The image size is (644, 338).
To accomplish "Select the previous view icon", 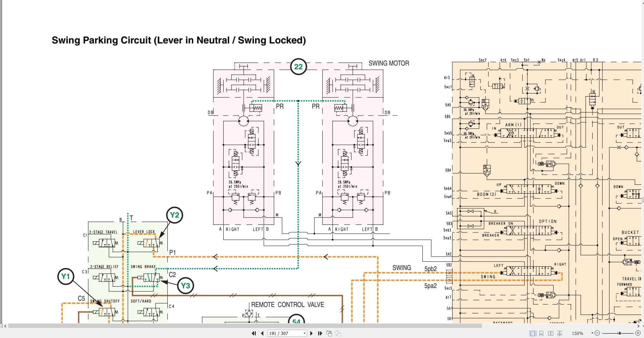I will pos(329,333).
